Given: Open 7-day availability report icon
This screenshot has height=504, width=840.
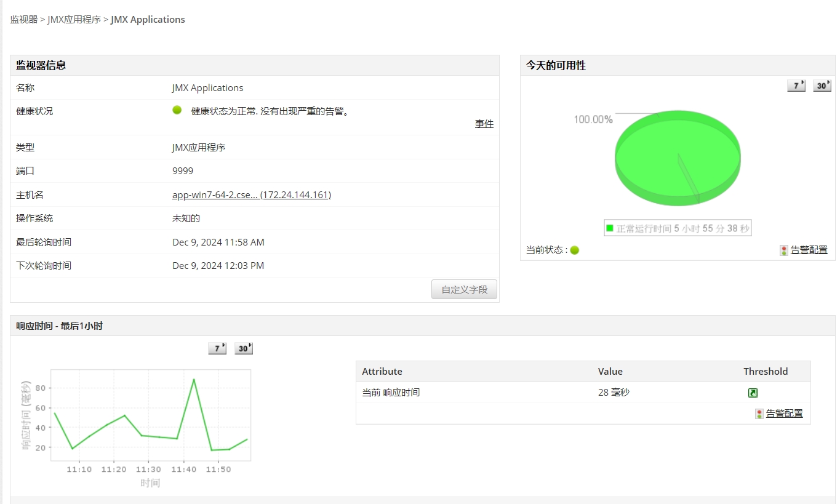Looking at the screenshot, I should pos(796,86).
